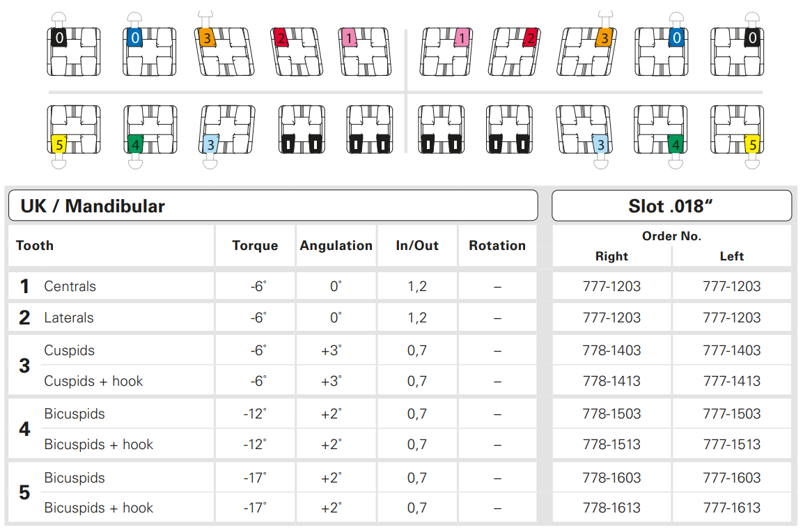Open order number 777-1613

[731, 508]
